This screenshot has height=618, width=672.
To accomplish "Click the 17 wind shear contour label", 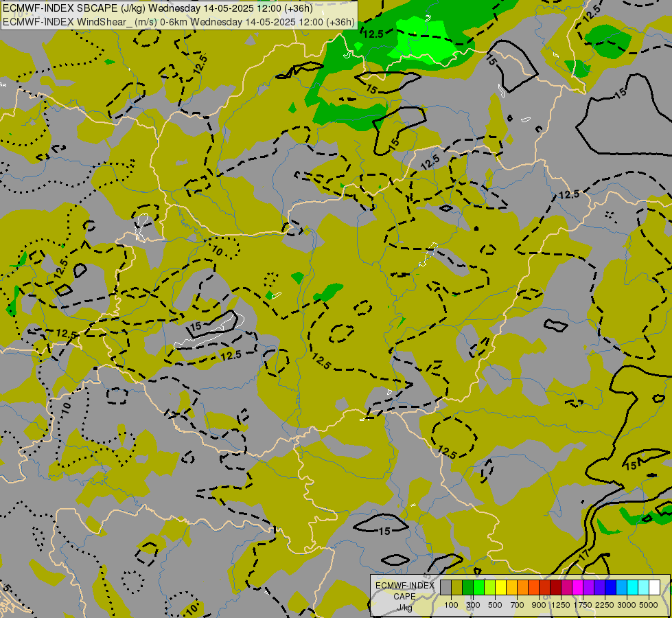I will (584, 556).
